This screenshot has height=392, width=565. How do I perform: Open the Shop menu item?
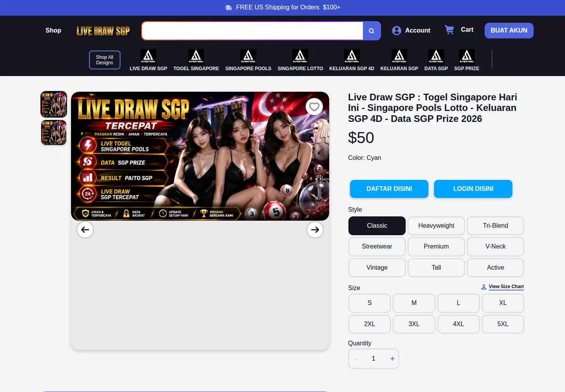click(x=53, y=31)
